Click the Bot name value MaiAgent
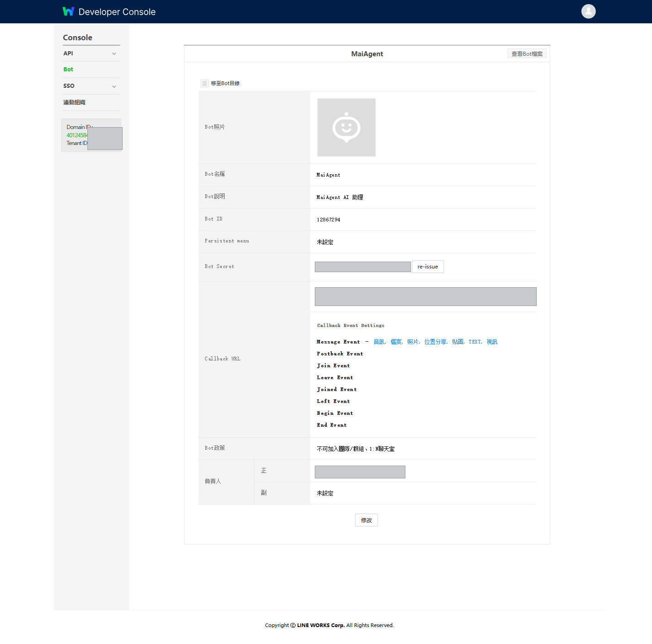Viewport: 652px width, 644px height. click(329, 175)
